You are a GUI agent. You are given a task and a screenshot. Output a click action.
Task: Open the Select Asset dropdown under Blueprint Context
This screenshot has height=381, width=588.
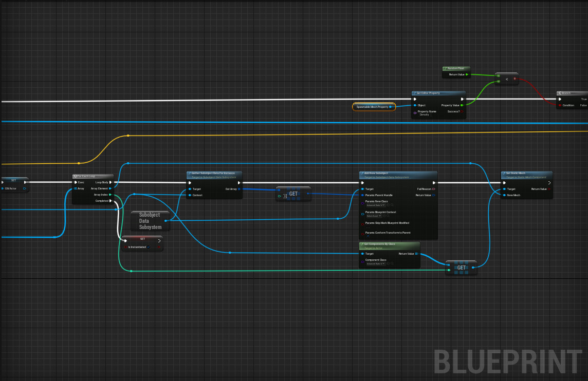374,216
